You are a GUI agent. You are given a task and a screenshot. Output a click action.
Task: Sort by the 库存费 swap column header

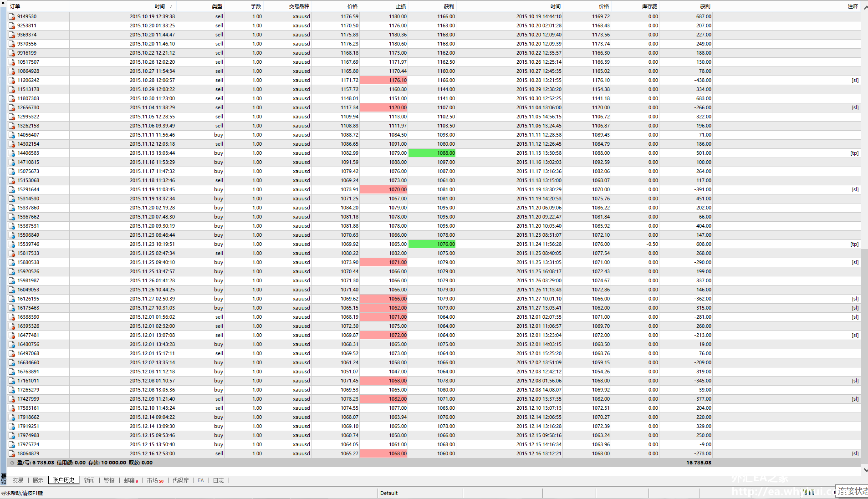(x=635, y=6)
